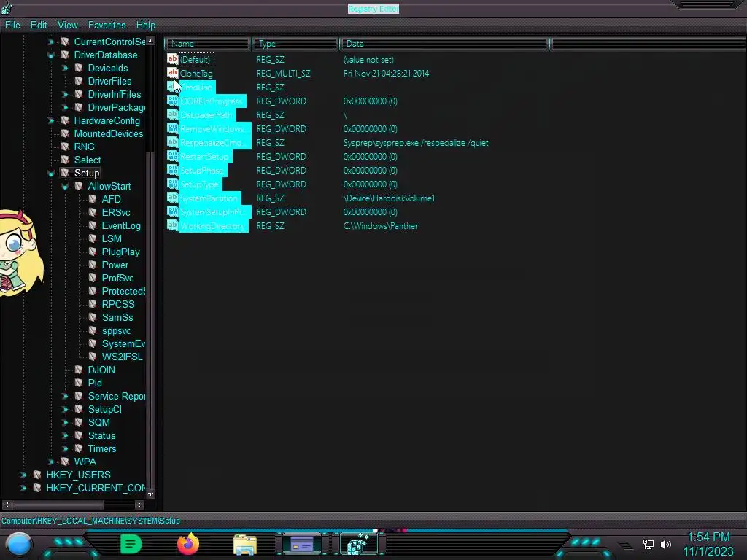The height and width of the screenshot is (560, 747).
Task: Open the File menu
Action: coord(12,26)
